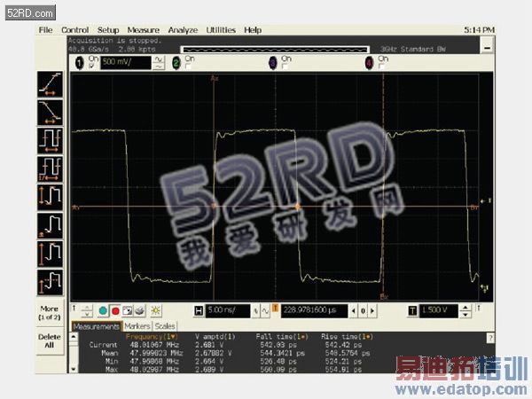
Task: Click the 5.00 ns/ timebase field
Action: (228, 311)
